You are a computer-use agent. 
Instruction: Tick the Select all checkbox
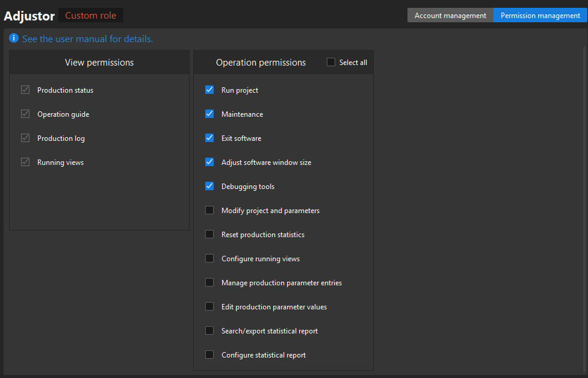pos(331,62)
